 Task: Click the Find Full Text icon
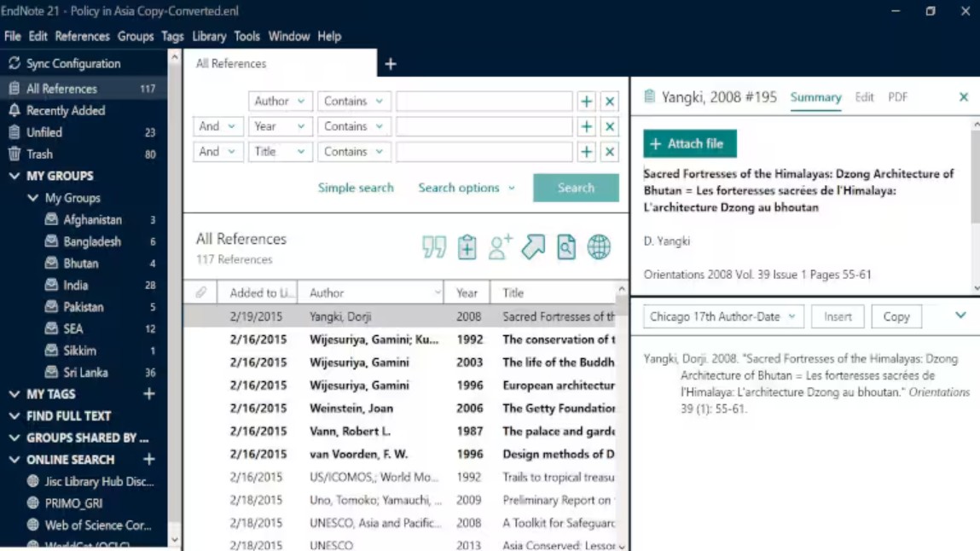click(566, 247)
